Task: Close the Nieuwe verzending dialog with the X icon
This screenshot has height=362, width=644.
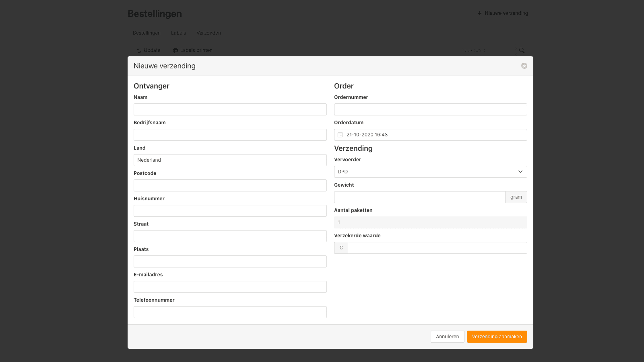Action: pyautogui.click(x=524, y=66)
